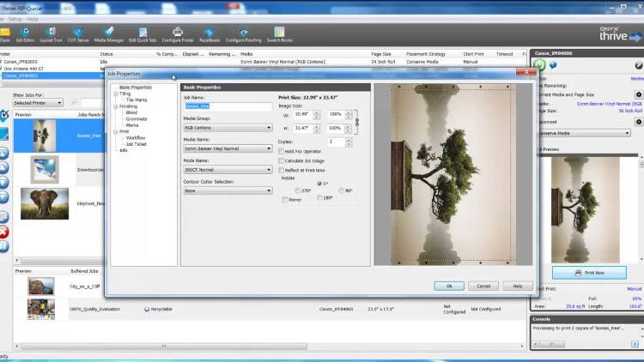Click the Job Name input field

click(228, 106)
